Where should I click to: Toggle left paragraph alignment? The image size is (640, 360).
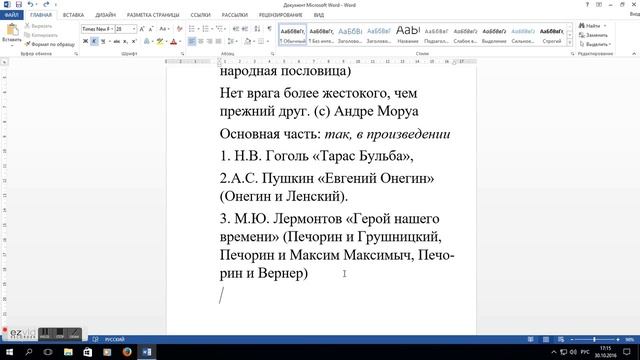click(x=192, y=41)
